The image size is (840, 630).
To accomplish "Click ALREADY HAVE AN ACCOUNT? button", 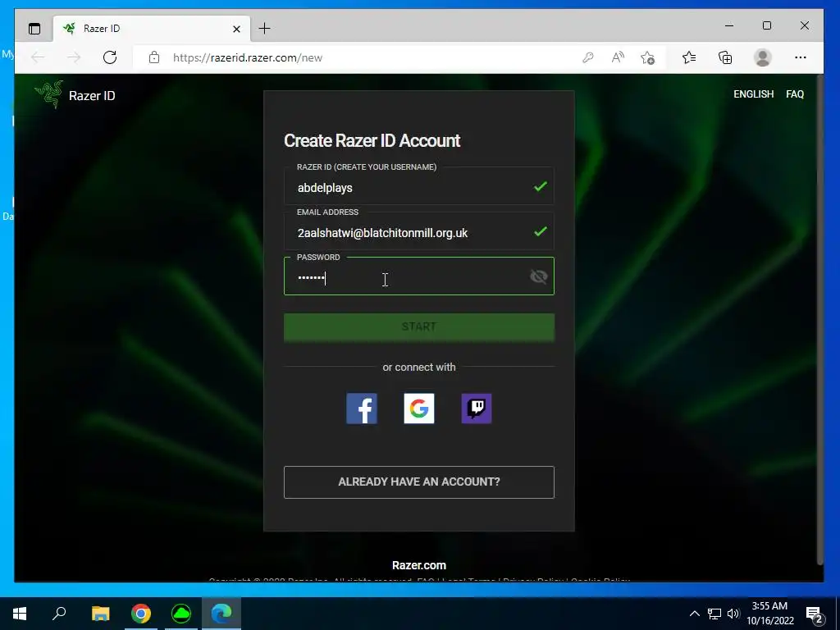I will [x=419, y=482].
